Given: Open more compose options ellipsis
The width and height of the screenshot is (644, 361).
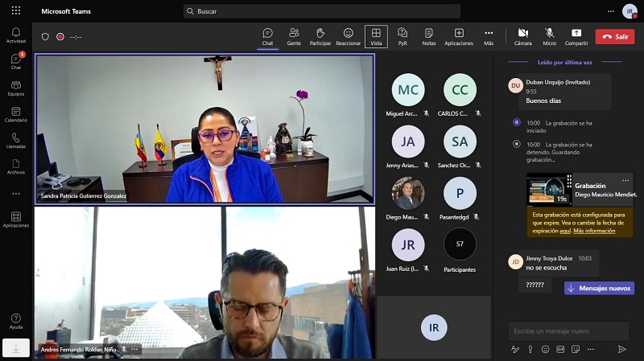Looking at the screenshot, I should 591,349.
